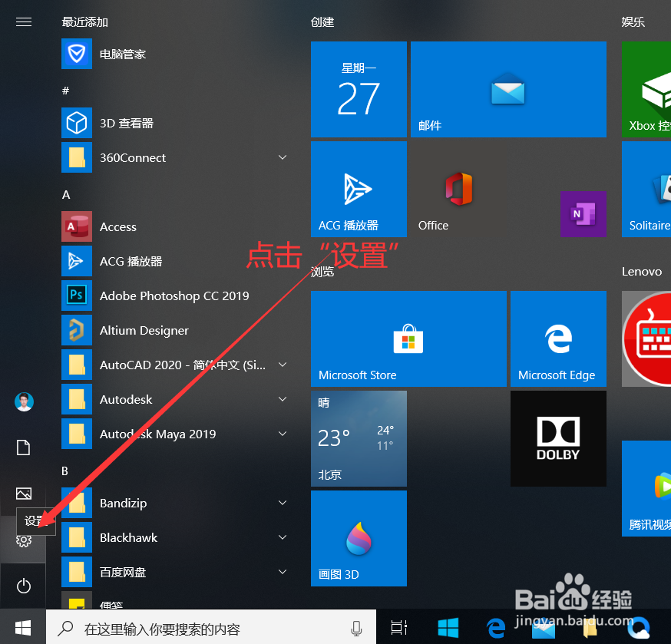Click the blue Windows logo taskbar icon

(x=448, y=628)
